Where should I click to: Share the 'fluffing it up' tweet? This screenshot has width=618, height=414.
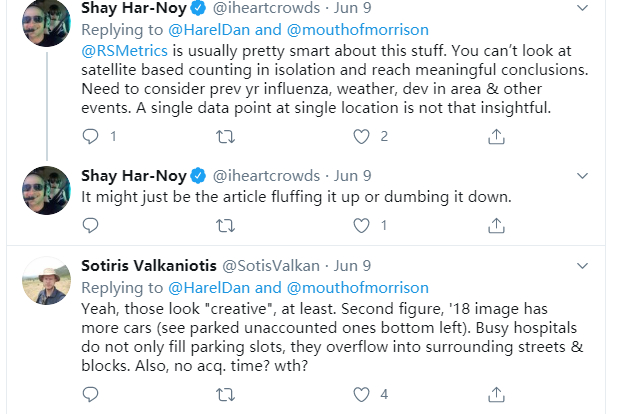pyautogui.click(x=497, y=225)
